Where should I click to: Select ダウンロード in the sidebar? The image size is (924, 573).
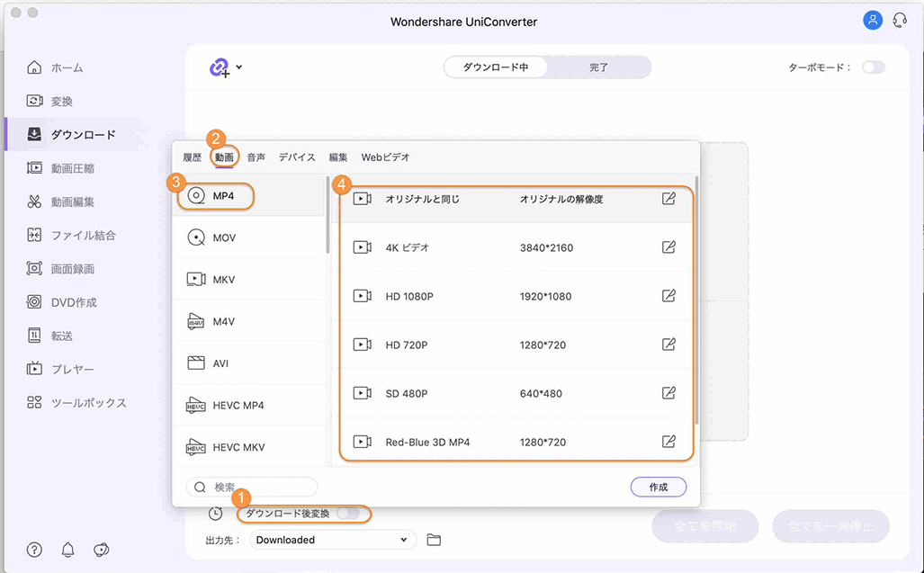71,135
